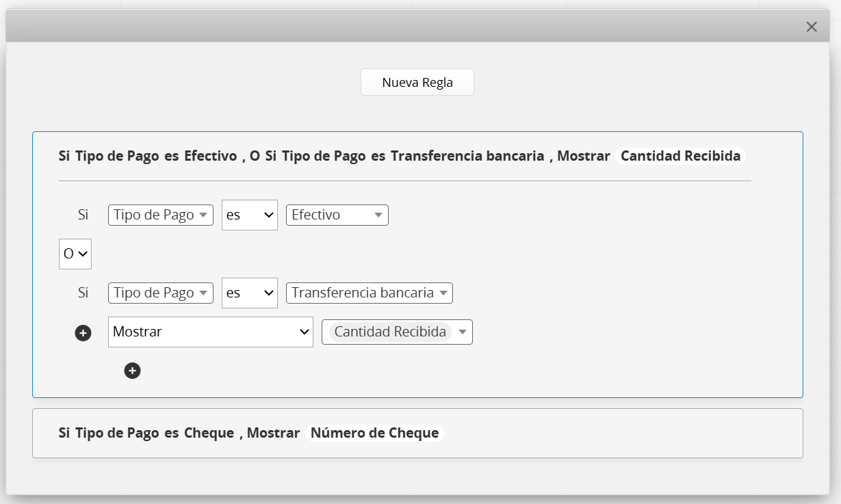Viewport: 841px width, 504px height.
Task: Expand the collapsed Cheque rule
Action: point(417,433)
